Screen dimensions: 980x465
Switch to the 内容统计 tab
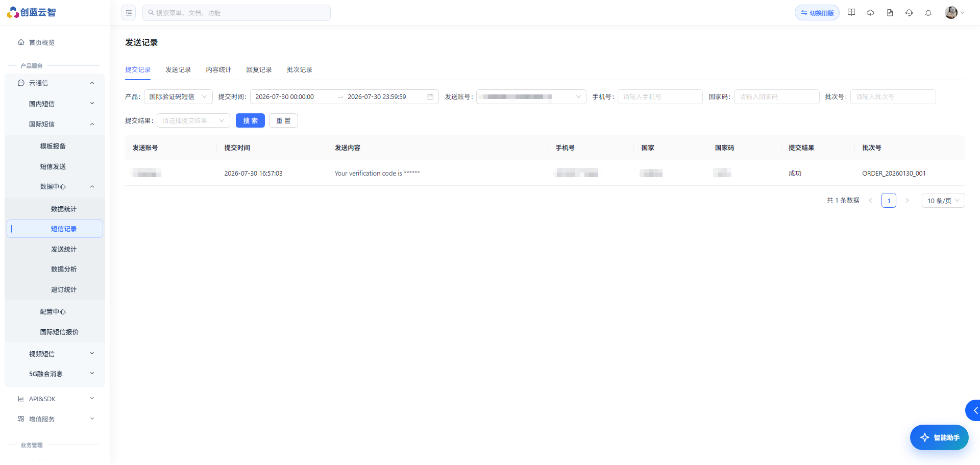[x=218, y=70]
